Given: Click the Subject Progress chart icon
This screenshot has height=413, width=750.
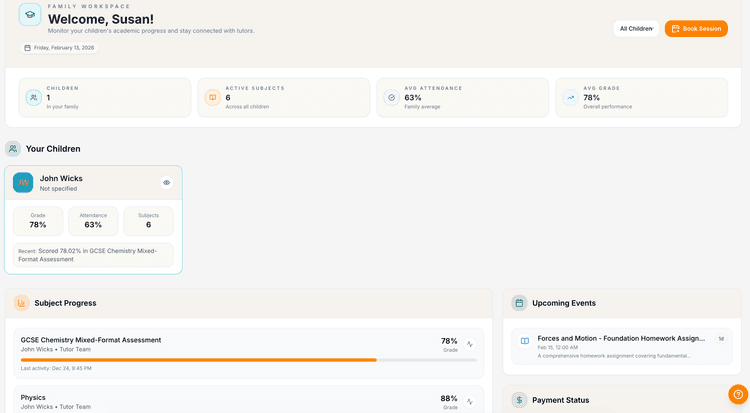Looking at the screenshot, I should (22, 303).
